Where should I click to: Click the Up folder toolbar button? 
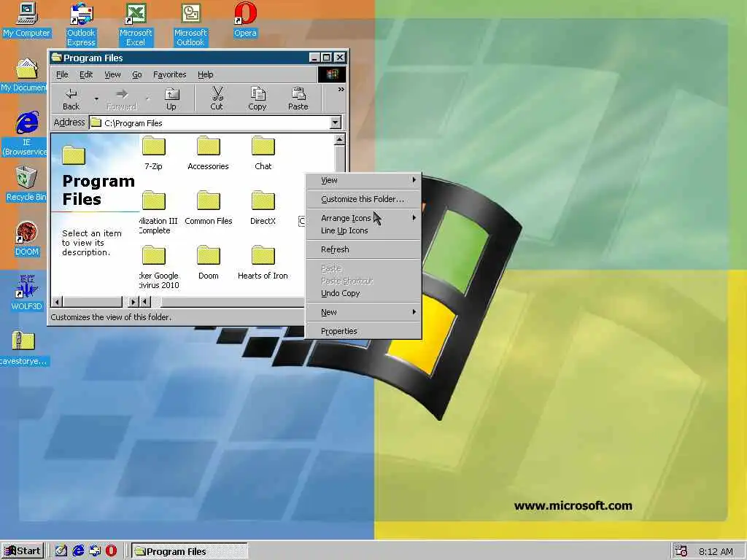click(171, 99)
